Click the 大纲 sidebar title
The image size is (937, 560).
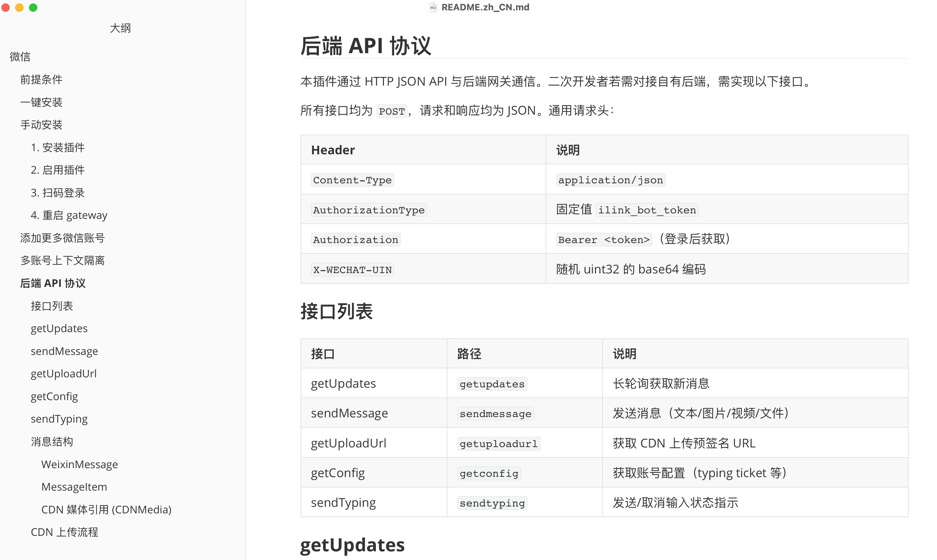120,28
